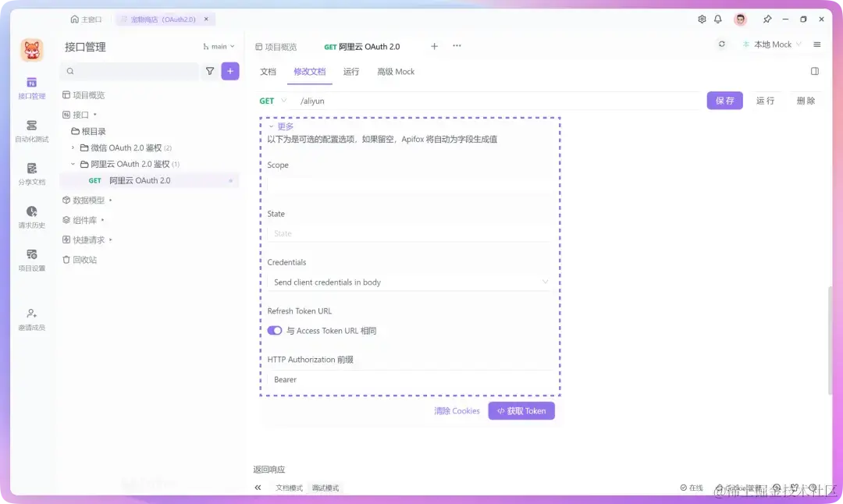Viewport: 843px width, 504px height.
Task: Open the Credentials dropdown
Action: (411, 282)
